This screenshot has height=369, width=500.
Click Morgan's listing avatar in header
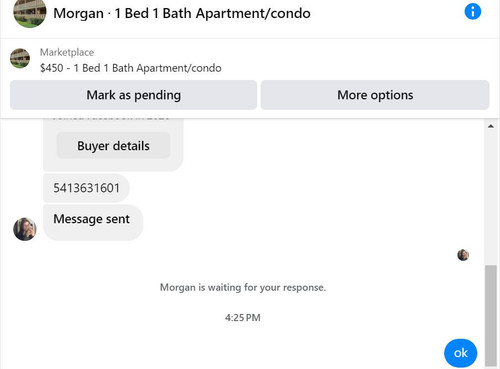click(x=30, y=13)
